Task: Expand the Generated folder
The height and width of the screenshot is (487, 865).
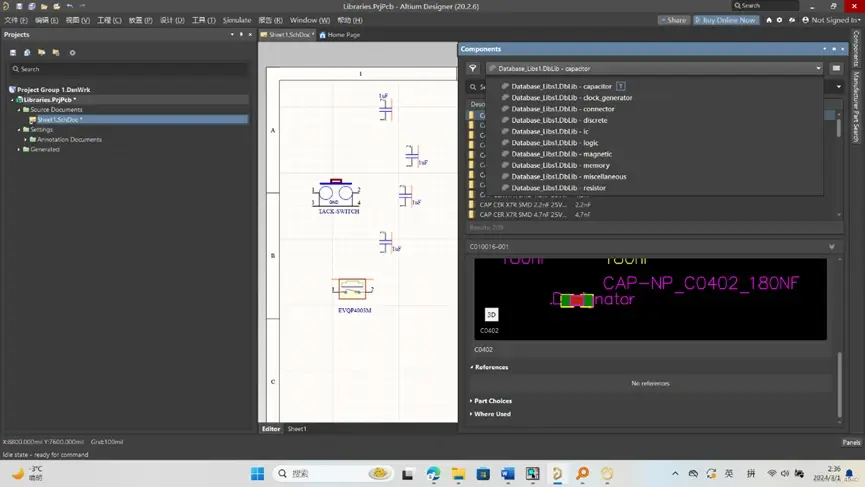Action: pyautogui.click(x=19, y=149)
